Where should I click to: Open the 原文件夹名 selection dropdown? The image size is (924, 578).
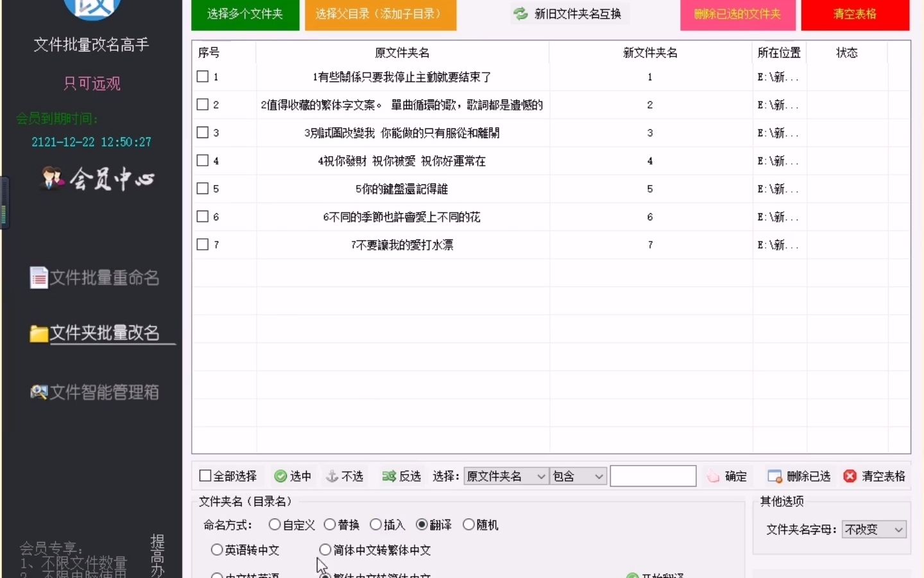[x=506, y=476]
